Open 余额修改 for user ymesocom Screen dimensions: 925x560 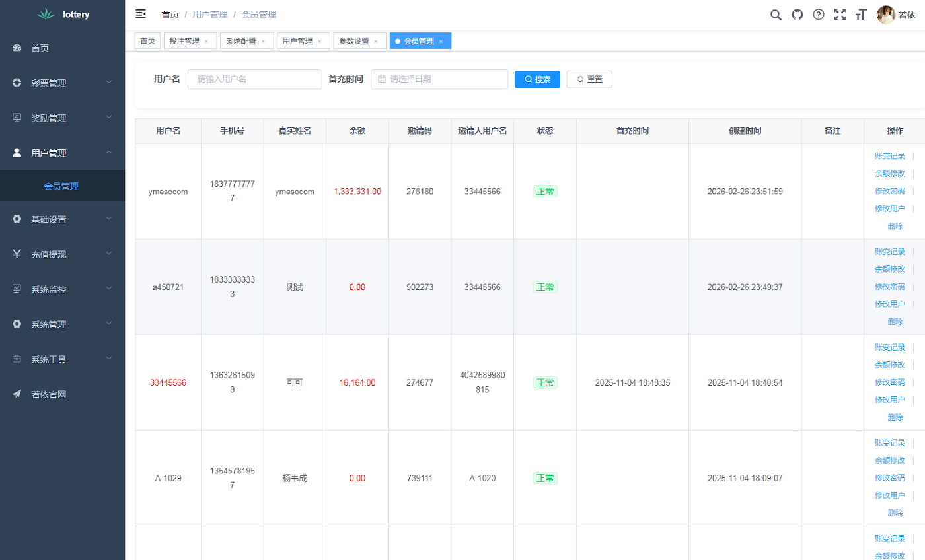889,174
